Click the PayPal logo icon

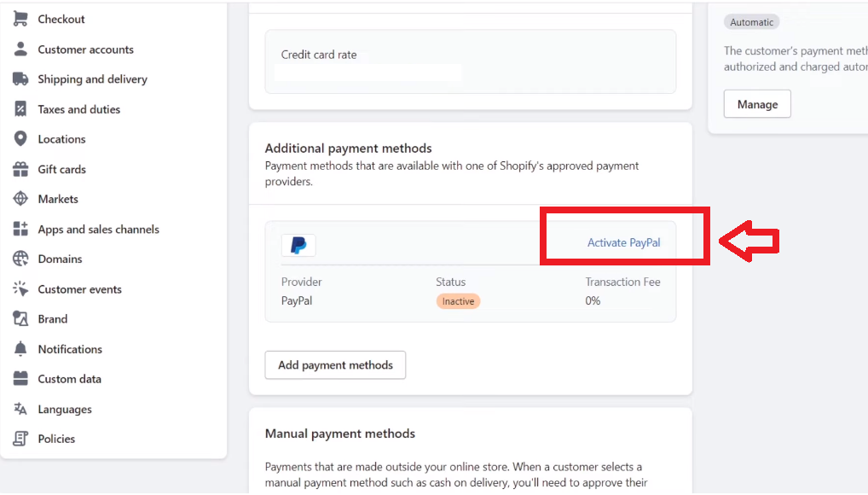pos(298,245)
